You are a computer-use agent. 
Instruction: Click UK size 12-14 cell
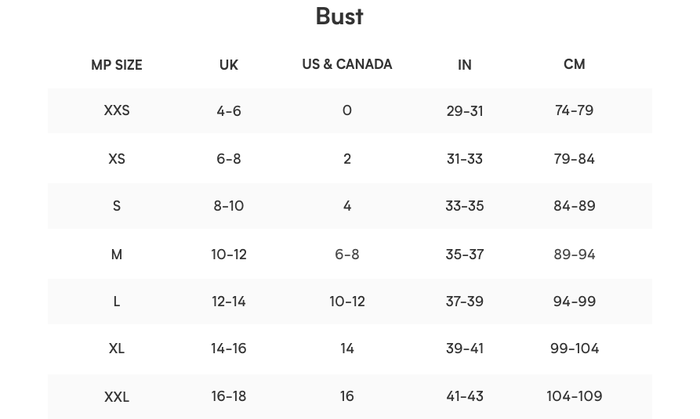coord(229,301)
